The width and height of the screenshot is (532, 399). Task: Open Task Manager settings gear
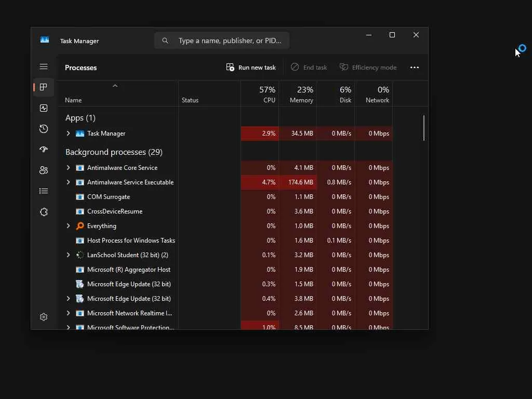tap(44, 316)
